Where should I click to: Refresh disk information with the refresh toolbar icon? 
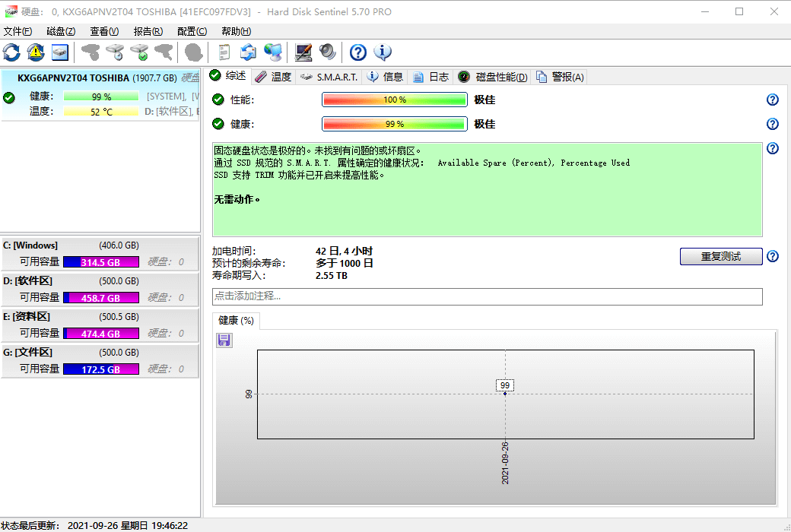11,52
